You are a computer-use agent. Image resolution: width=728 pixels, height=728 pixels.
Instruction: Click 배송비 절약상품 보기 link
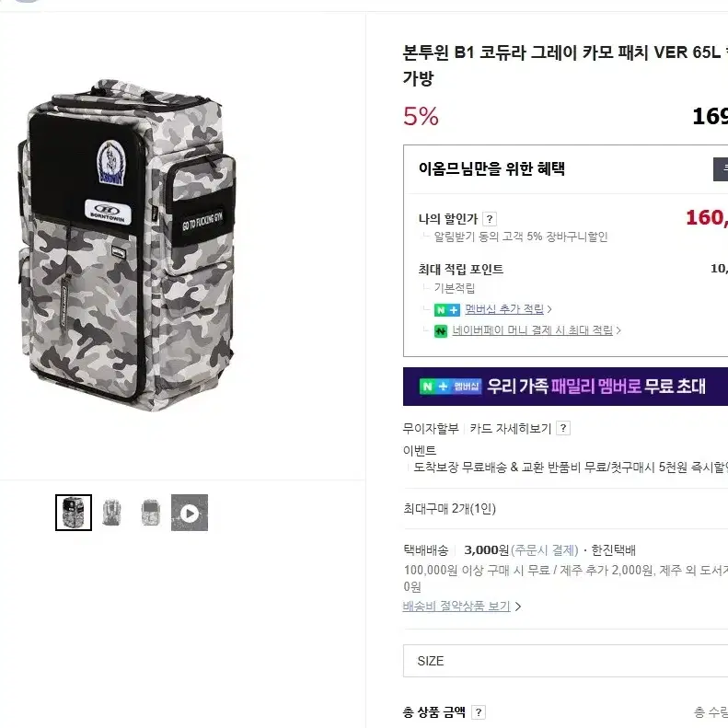456,606
